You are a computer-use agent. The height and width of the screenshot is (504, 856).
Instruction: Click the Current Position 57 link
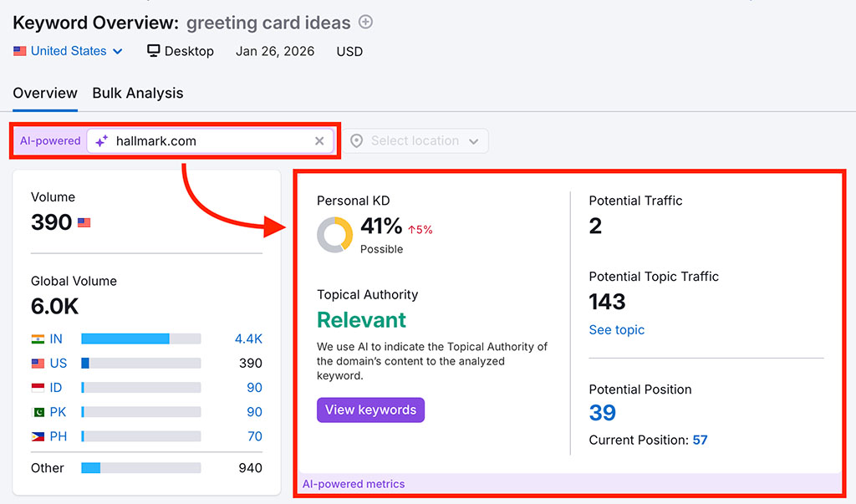(699, 440)
